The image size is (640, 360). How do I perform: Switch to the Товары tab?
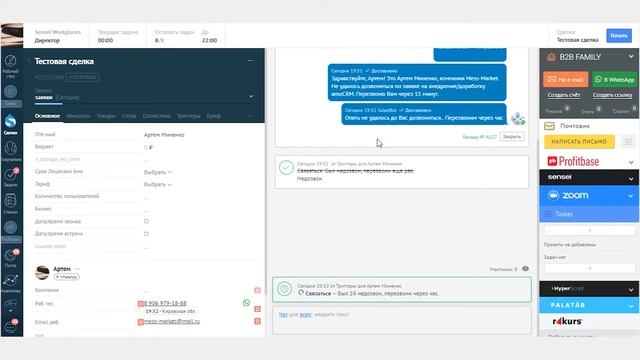pyautogui.click(x=106, y=116)
